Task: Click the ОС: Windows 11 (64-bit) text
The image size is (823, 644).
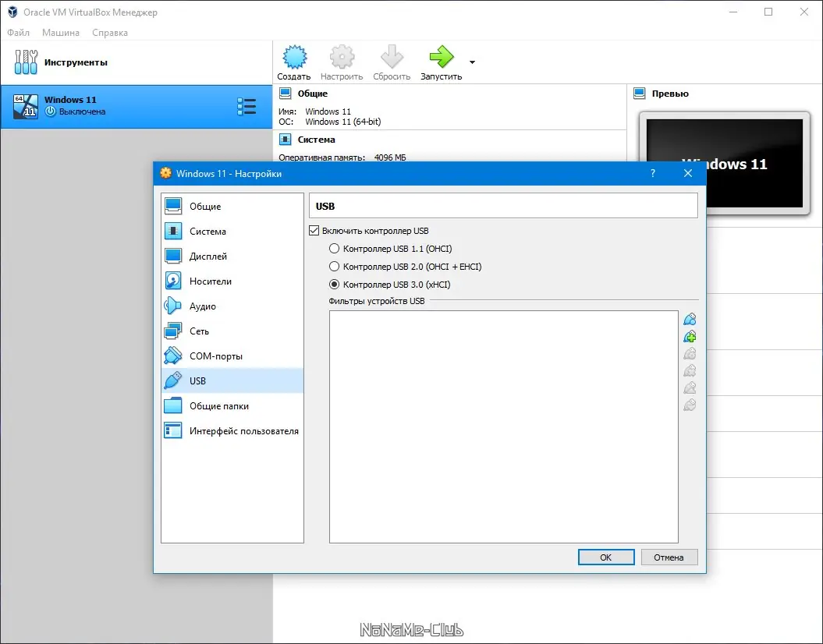Action: [330, 122]
